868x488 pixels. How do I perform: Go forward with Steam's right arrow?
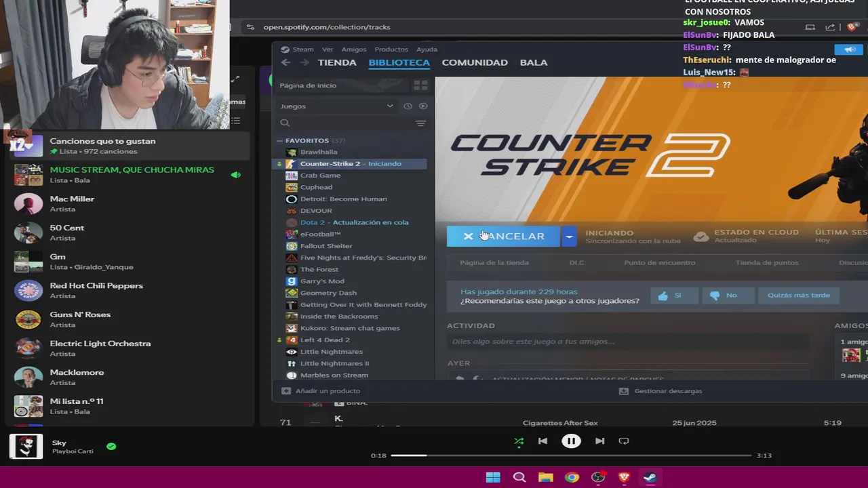(x=304, y=62)
